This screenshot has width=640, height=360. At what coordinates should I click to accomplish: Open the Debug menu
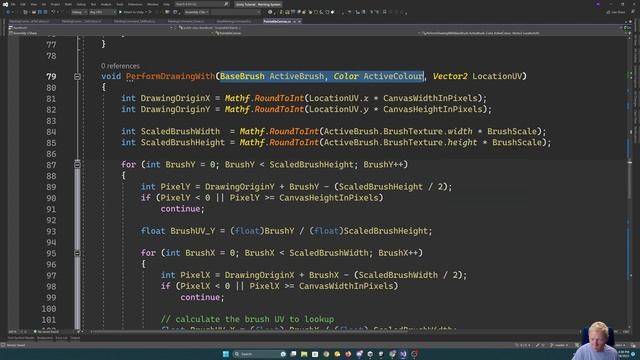(81, 4)
